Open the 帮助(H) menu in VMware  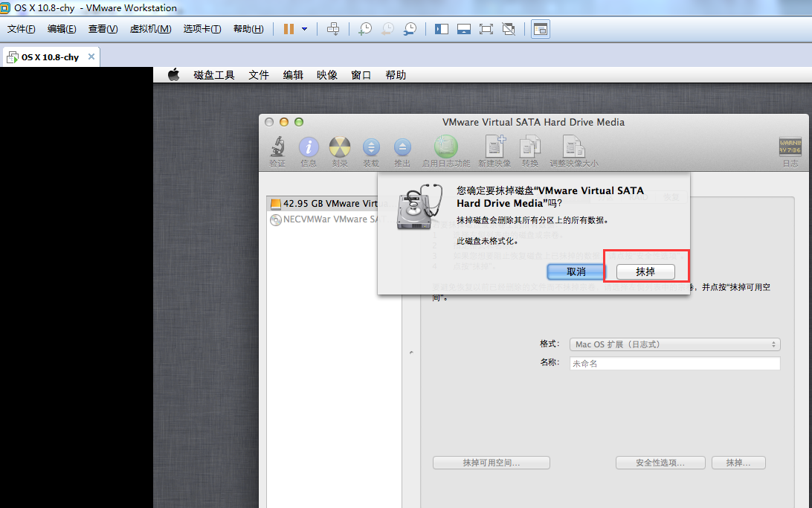[x=248, y=29]
